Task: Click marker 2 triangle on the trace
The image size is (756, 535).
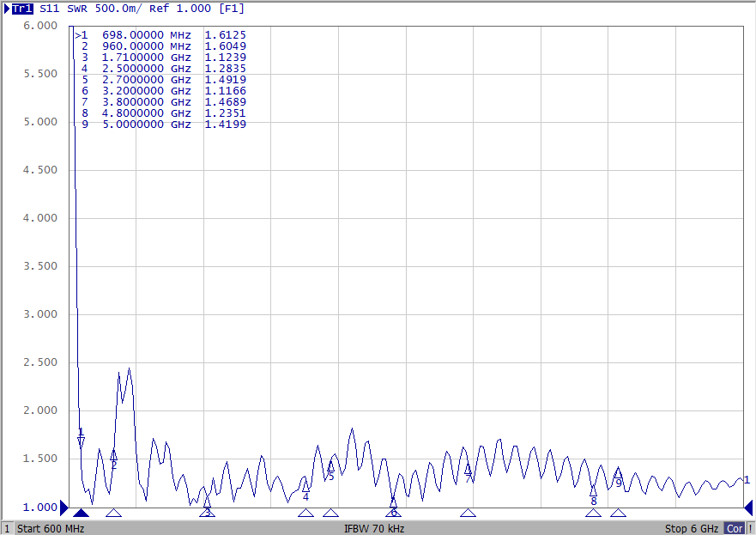Action: (x=114, y=455)
